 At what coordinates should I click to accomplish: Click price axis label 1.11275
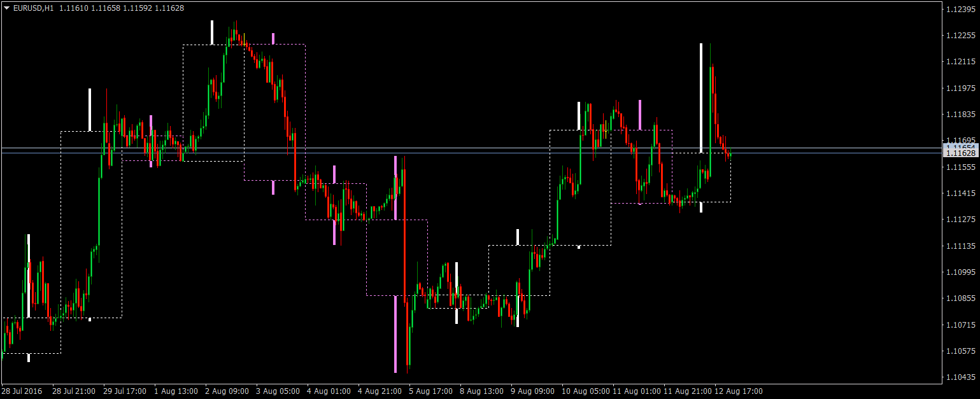click(962, 220)
